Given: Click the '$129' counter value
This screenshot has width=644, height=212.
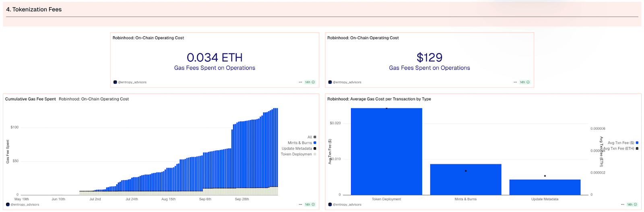Looking at the screenshot, I should pyautogui.click(x=429, y=58).
